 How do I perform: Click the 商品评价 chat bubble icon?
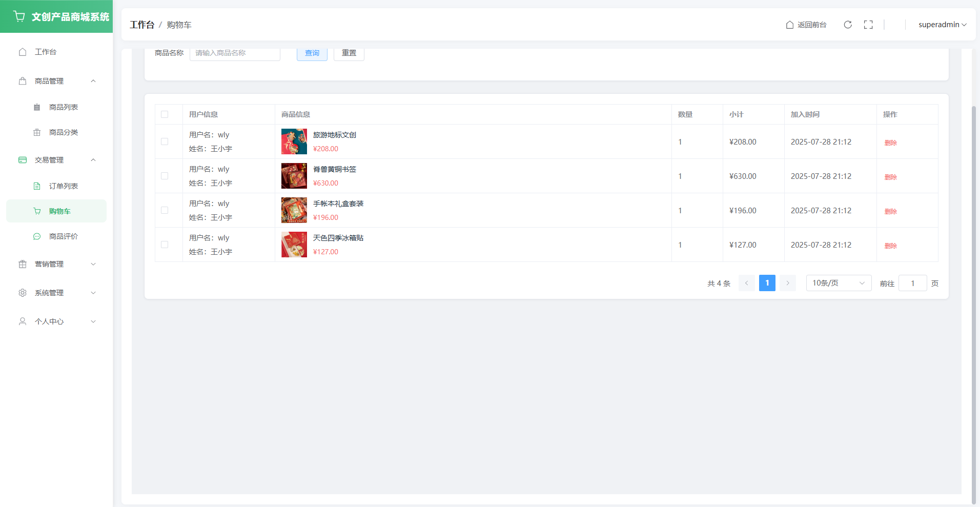37,236
